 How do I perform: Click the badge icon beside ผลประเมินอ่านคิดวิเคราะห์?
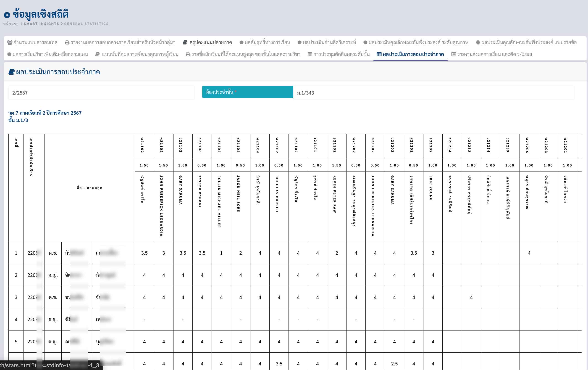[x=300, y=42]
